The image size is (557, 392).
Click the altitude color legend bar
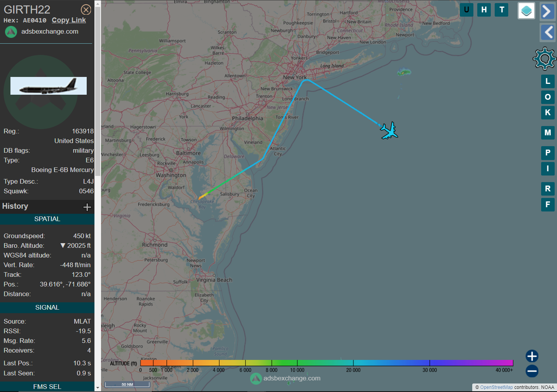(326, 363)
